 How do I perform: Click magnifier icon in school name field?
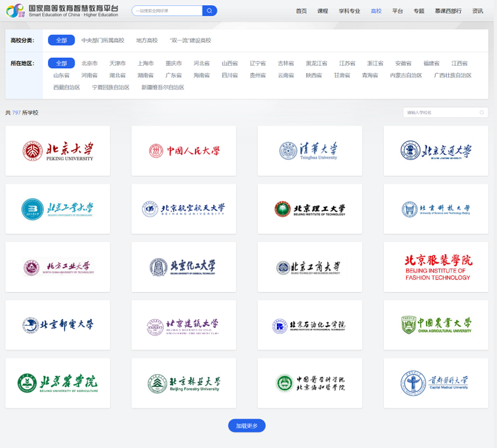(482, 113)
